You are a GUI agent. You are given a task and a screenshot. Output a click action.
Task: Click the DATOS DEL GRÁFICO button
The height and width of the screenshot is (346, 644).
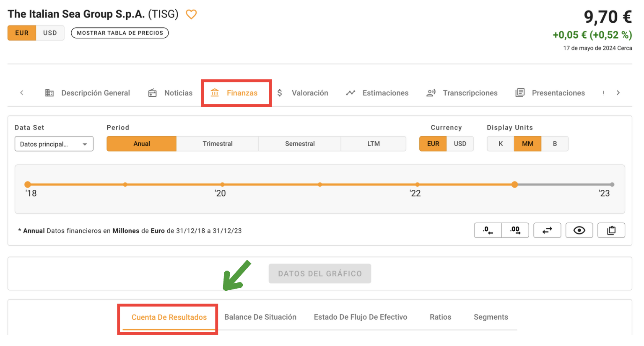[x=320, y=274]
